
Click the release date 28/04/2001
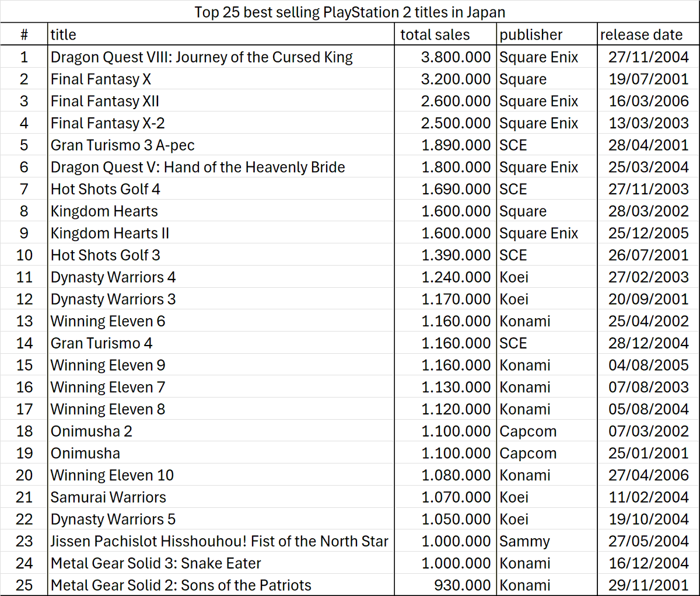tap(648, 145)
